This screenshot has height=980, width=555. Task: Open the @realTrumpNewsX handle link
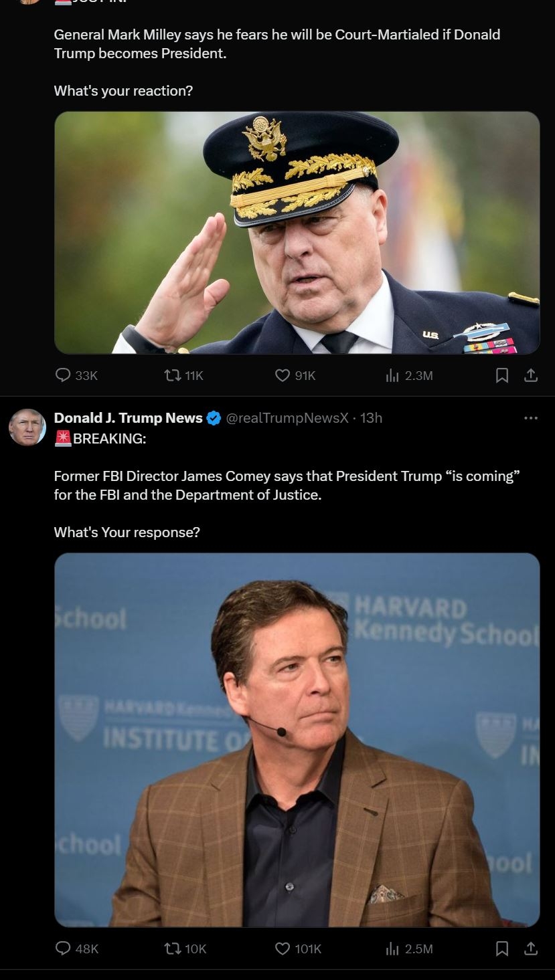(x=287, y=418)
